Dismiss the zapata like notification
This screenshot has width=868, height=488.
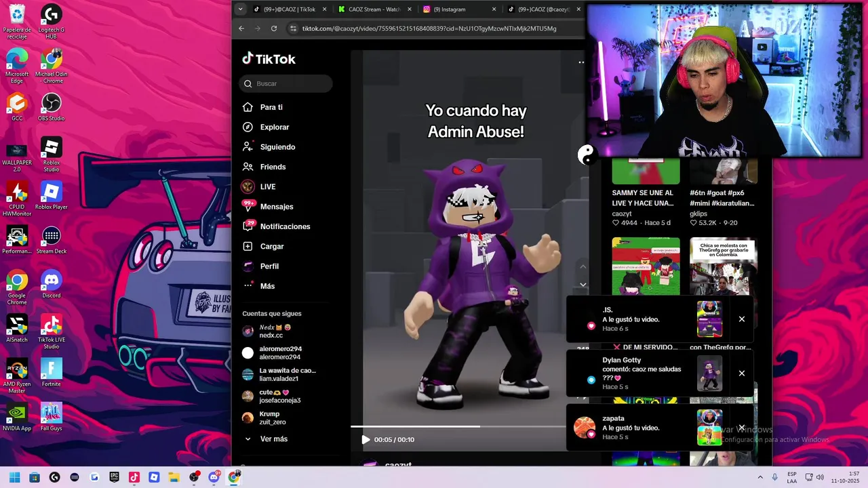pos(742,428)
